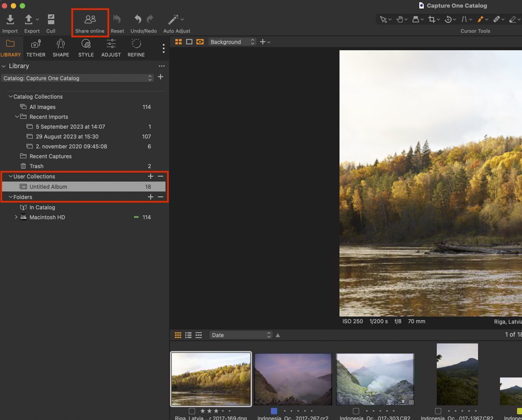522x420 pixels.
Task: Click the Export icon
Action: pos(30,19)
